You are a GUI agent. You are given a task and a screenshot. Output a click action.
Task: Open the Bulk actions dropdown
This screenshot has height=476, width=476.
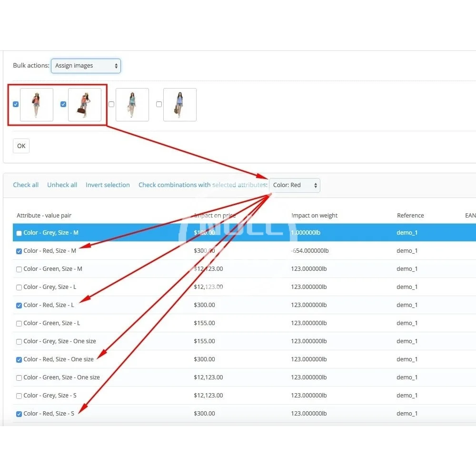pyautogui.click(x=86, y=66)
